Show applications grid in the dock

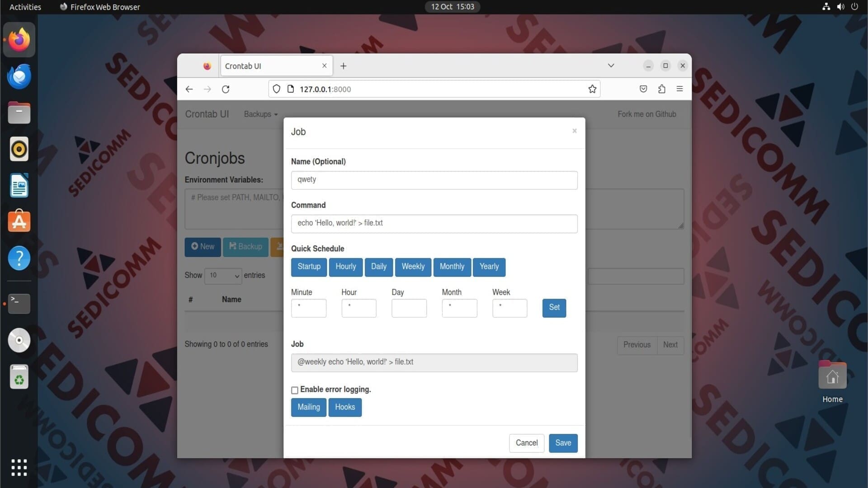pyautogui.click(x=19, y=467)
